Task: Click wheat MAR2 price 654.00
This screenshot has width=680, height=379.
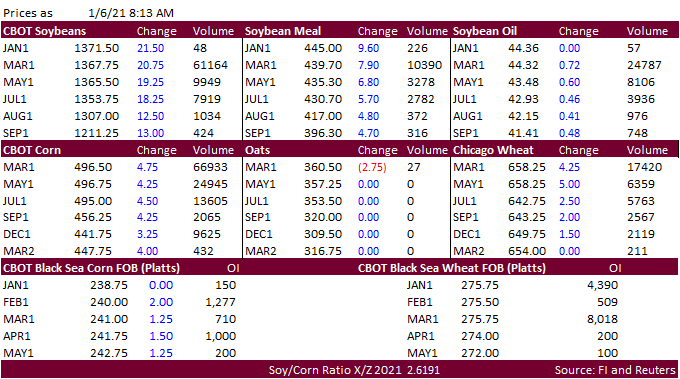Action: click(526, 251)
